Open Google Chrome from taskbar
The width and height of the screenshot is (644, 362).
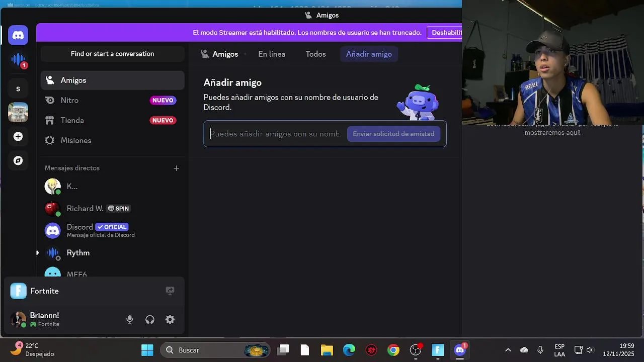pos(393,350)
